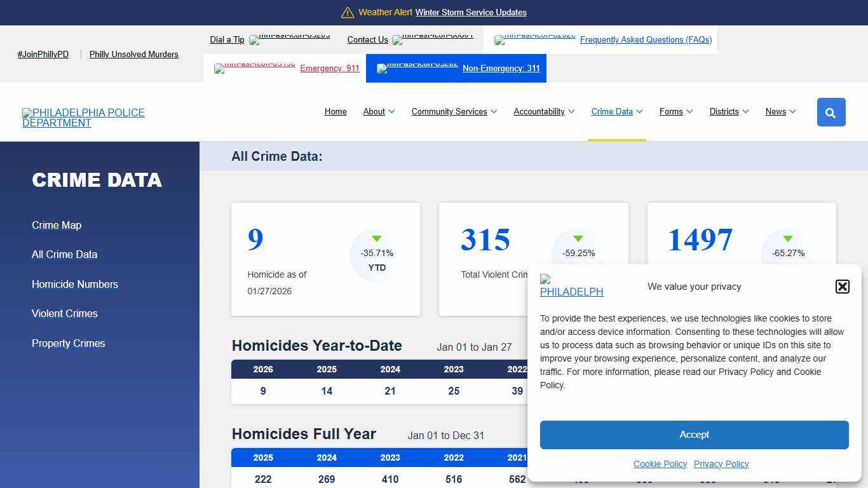Click the Emergency 911 icon

click(x=254, y=69)
